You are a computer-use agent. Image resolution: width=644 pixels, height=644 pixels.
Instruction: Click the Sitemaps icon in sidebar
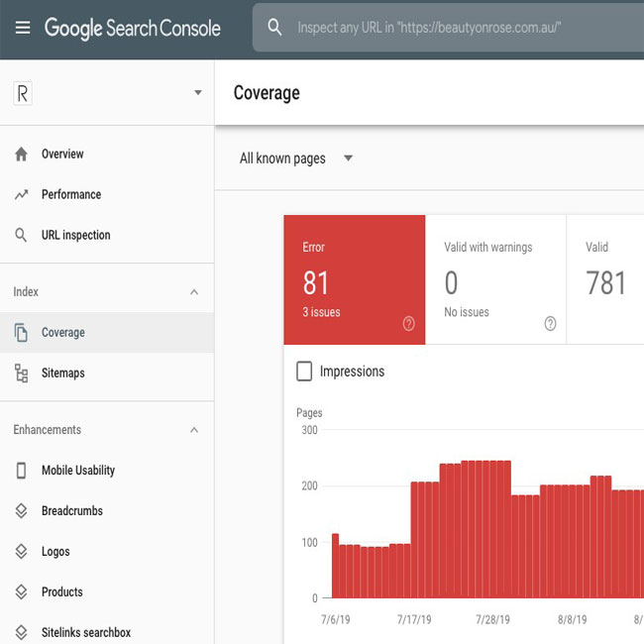pos(21,374)
